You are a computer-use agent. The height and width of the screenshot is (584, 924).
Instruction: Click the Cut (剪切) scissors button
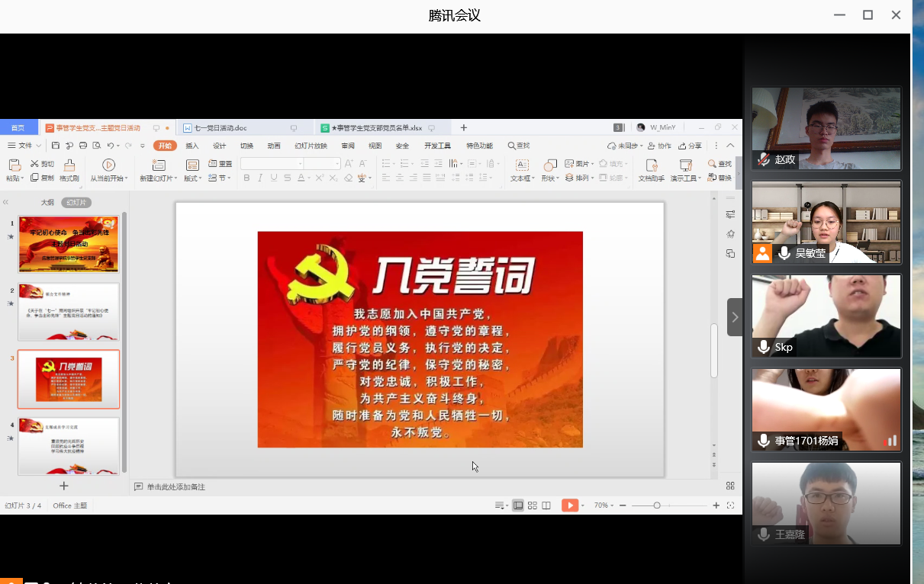point(42,164)
